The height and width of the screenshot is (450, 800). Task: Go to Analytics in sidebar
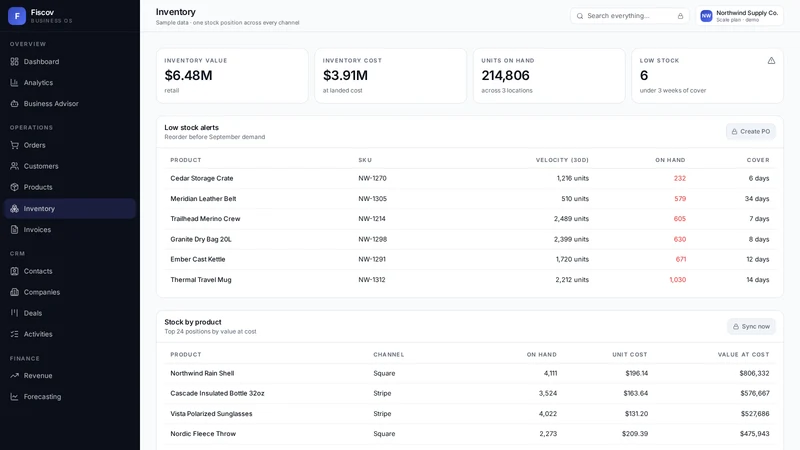pyautogui.click(x=70, y=83)
